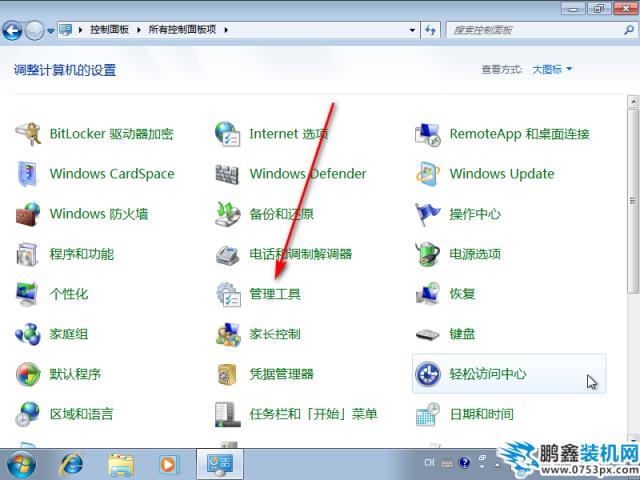Open the Windows CardSpace icon
640x480 pixels.
pyautogui.click(x=28, y=173)
